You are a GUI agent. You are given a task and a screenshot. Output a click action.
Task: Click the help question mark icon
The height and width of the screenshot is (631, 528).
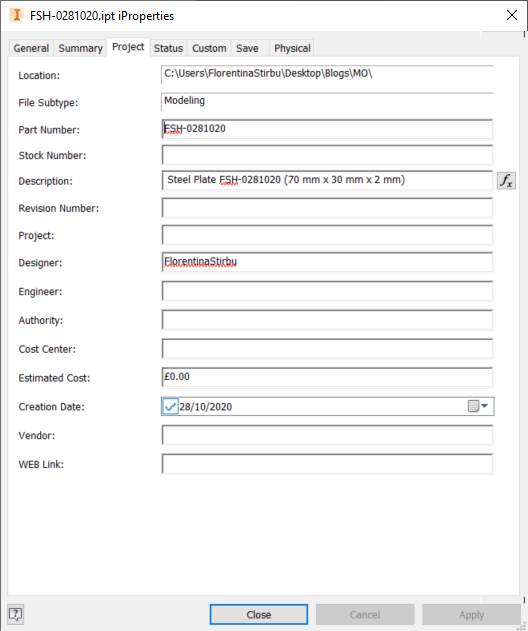[x=16, y=614]
